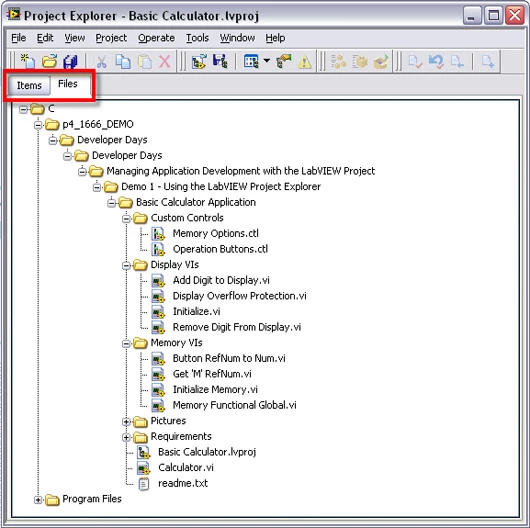The height and width of the screenshot is (528, 530).
Task: Click the source control check-in icon
Action: click(x=415, y=62)
